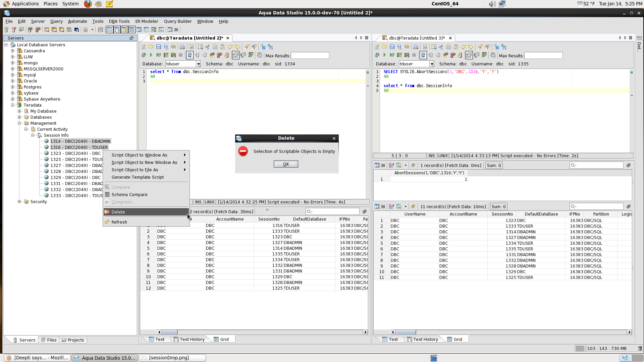
Task: Open Script Object to Window As submenu
Action: 146,155
